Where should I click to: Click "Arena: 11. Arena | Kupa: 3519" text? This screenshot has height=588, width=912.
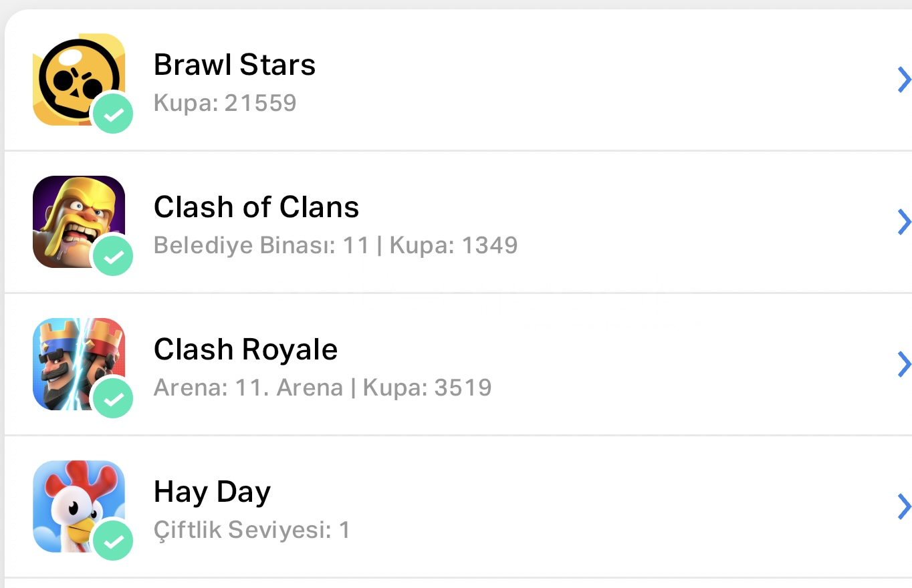(x=322, y=388)
